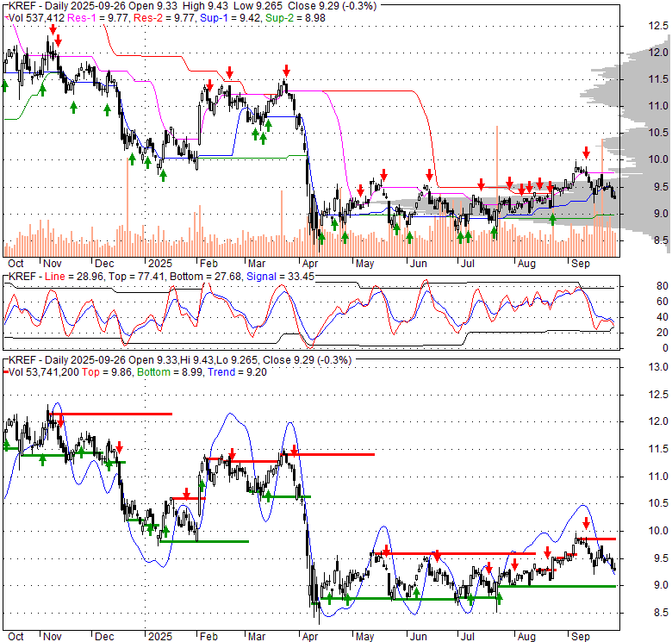The height and width of the screenshot is (642, 672).
Task: Click the 'Trend = 9.20' blue label
Action: click(237, 372)
